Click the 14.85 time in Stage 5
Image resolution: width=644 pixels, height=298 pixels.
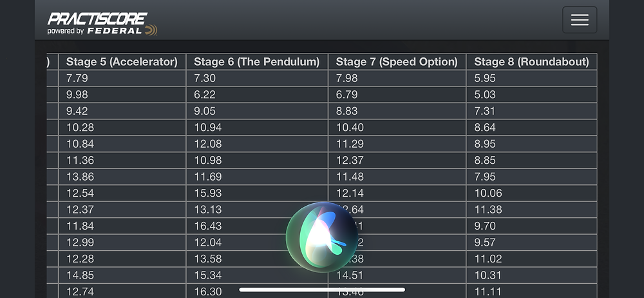coord(80,275)
